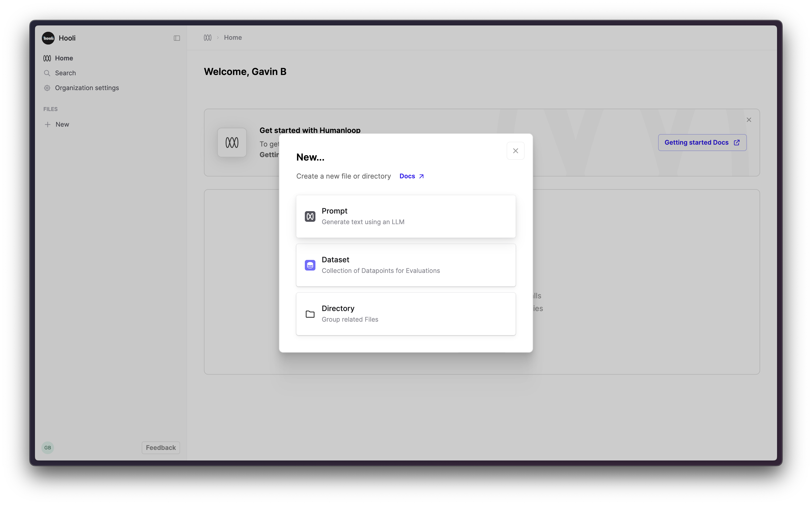The width and height of the screenshot is (812, 505).
Task: Select the Dataset database icon
Action: pyautogui.click(x=310, y=265)
